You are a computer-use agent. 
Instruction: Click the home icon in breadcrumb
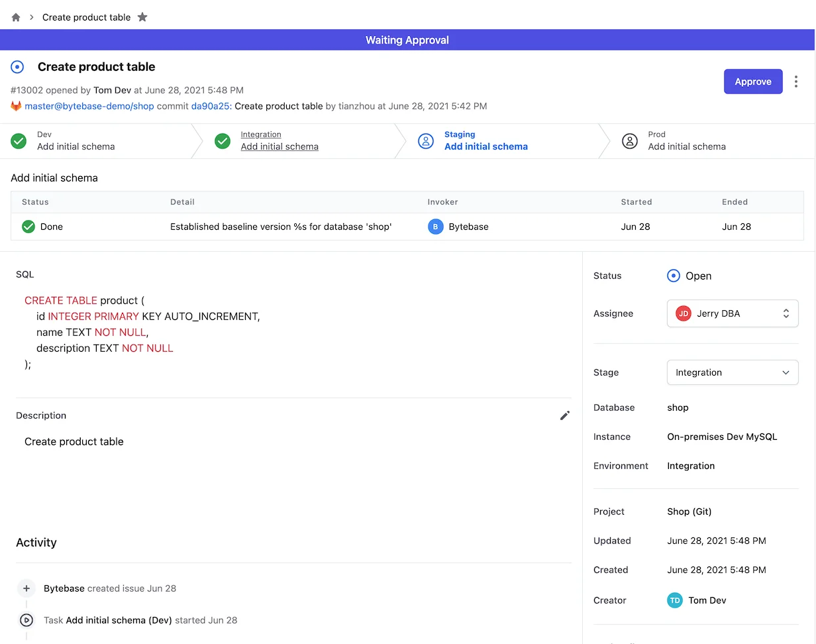point(16,17)
